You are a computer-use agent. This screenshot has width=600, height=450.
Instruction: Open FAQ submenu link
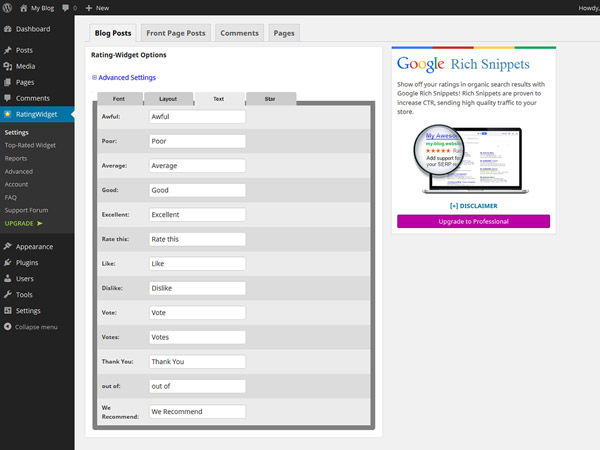pyautogui.click(x=10, y=197)
